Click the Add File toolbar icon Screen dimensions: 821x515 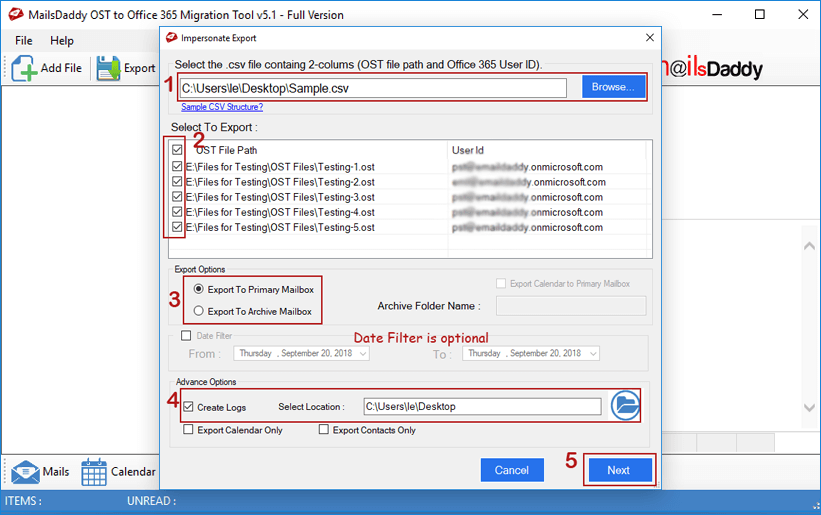[24, 68]
